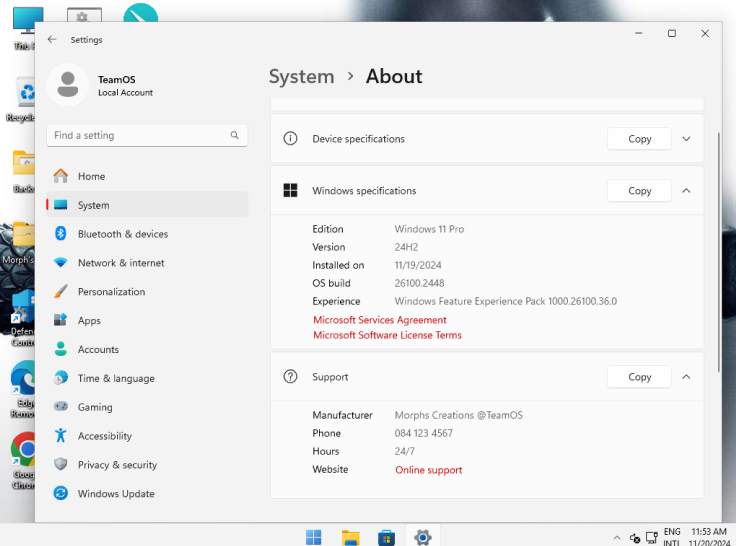This screenshot has width=736, height=546.
Task: Select the This PC desktop icon
Action: [24, 28]
